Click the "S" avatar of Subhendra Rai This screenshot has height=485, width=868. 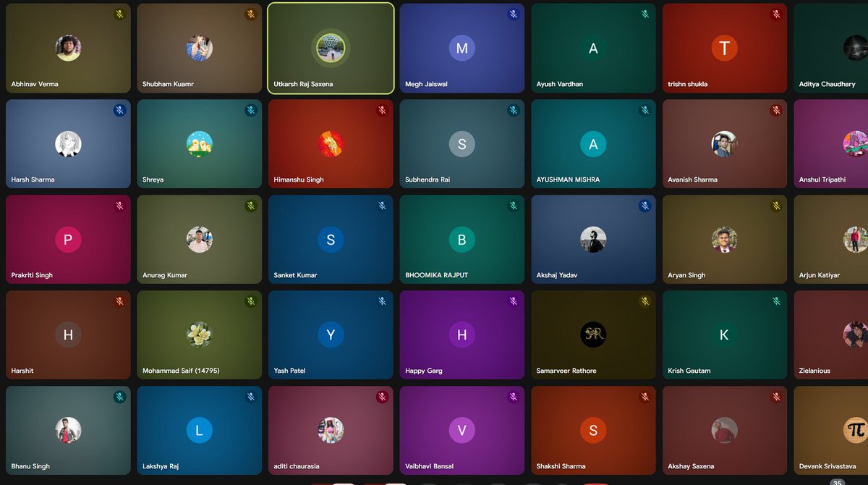[461, 144]
